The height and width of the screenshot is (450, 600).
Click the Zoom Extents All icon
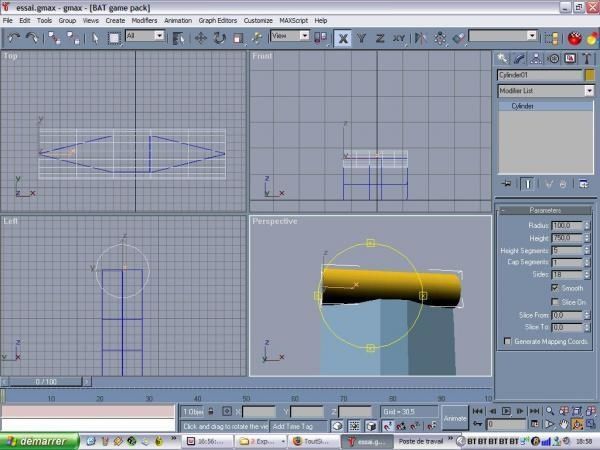(x=590, y=411)
